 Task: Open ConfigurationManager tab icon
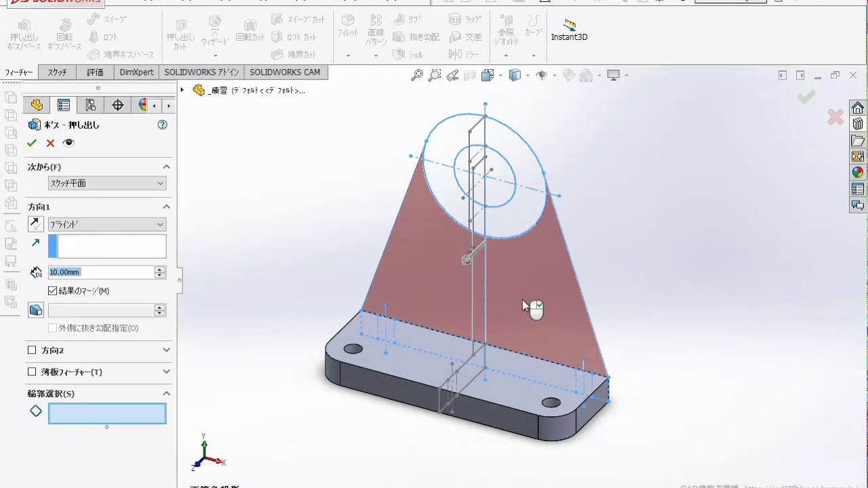[90, 105]
